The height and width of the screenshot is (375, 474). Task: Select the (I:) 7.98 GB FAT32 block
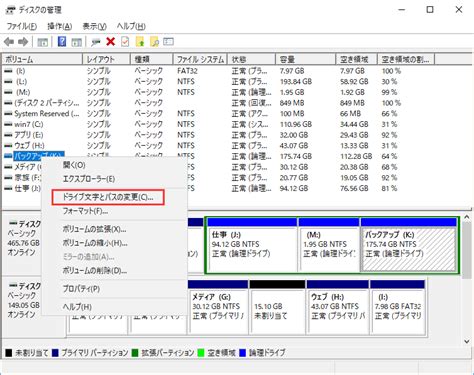click(398, 307)
